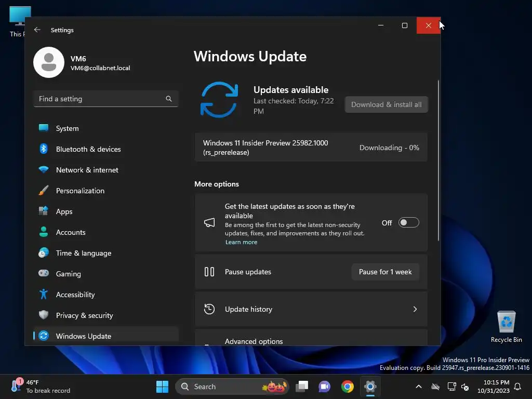
Task: Toggle Get the latest updates switch
Action: click(x=408, y=222)
